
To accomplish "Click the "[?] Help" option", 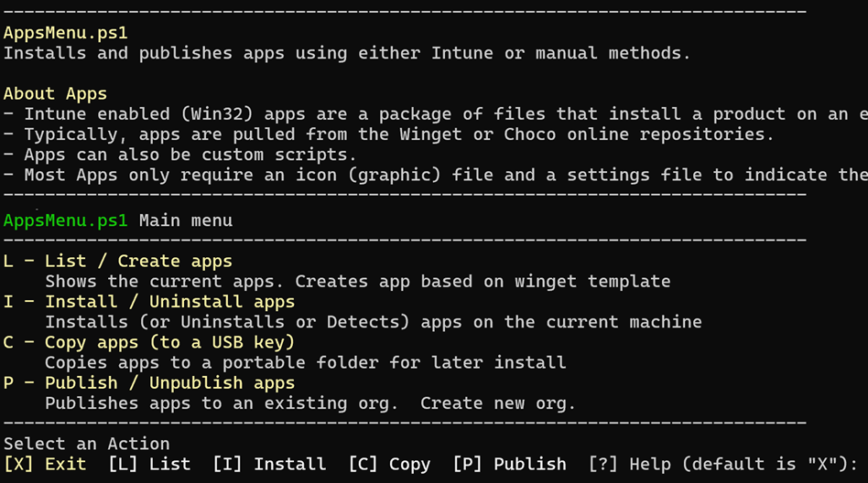I will click(x=629, y=464).
